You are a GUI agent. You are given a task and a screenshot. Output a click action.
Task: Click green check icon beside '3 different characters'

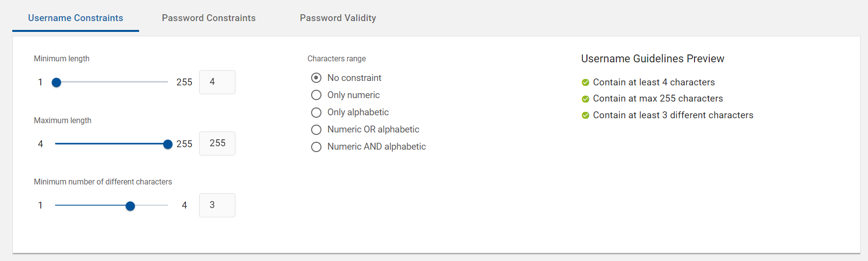point(585,115)
